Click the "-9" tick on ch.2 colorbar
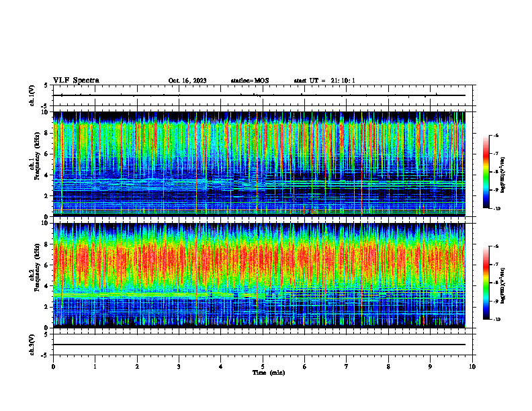This screenshot has height=411, width=532. (x=496, y=301)
